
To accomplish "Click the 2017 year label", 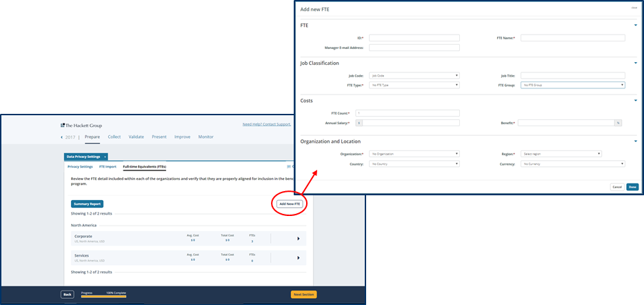I will [x=70, y=137].
